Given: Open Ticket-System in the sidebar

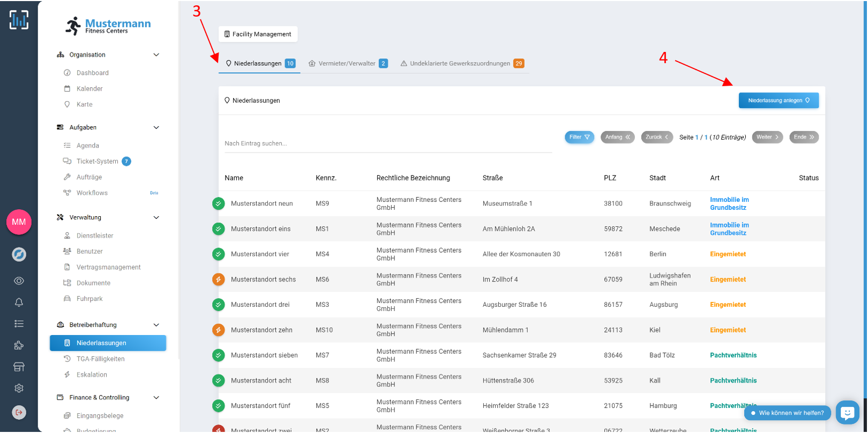Looking at the screenshot, I should point(97,161).
